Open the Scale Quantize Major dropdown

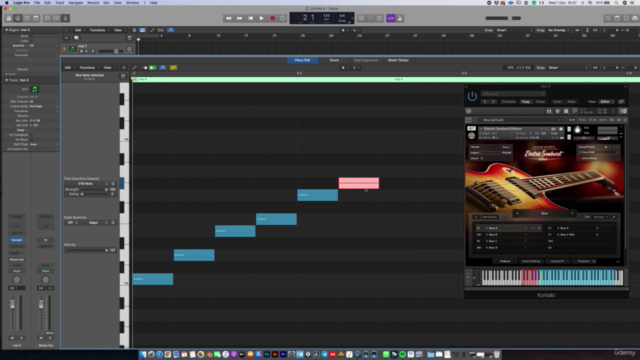96,223
